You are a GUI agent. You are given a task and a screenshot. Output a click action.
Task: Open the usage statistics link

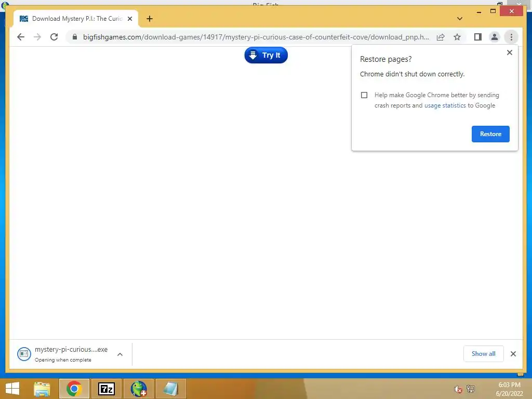(x=445, y=105)
